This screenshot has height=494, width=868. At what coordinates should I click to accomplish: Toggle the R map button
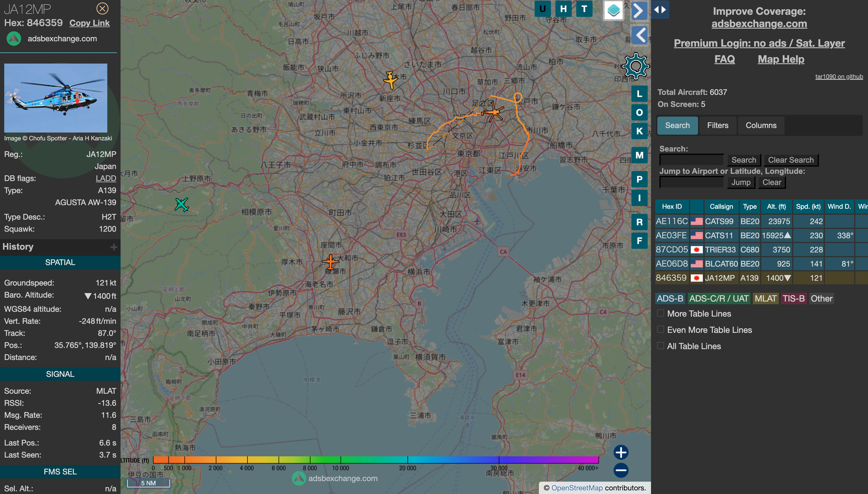(x=639, y=222)
